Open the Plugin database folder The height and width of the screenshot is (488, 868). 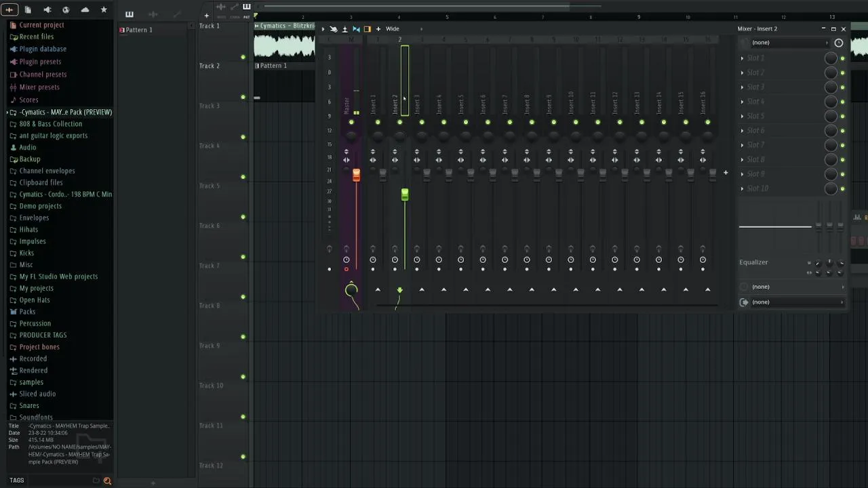(x=43, y=49)
